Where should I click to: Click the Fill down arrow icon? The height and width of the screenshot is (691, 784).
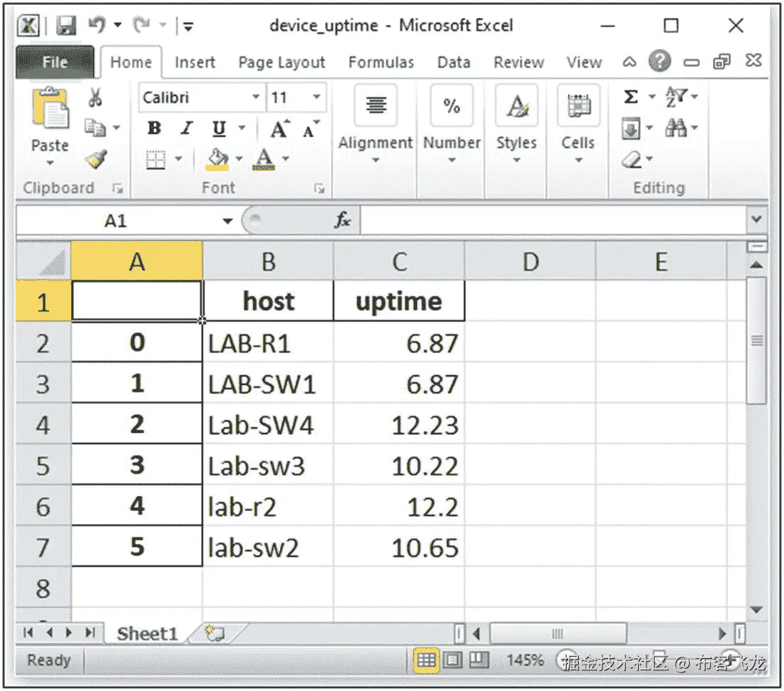pyautogui.click(x=631, y=128)
